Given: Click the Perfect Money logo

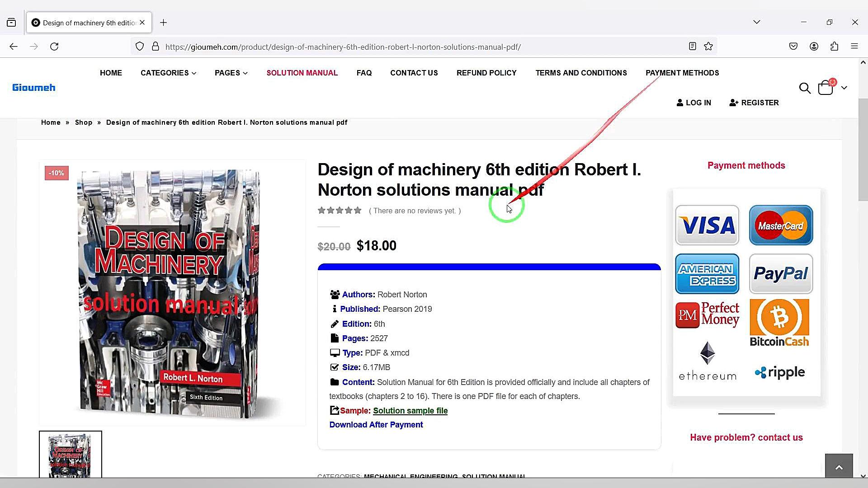Looking at the screenshot, I should tap(707, 315).
